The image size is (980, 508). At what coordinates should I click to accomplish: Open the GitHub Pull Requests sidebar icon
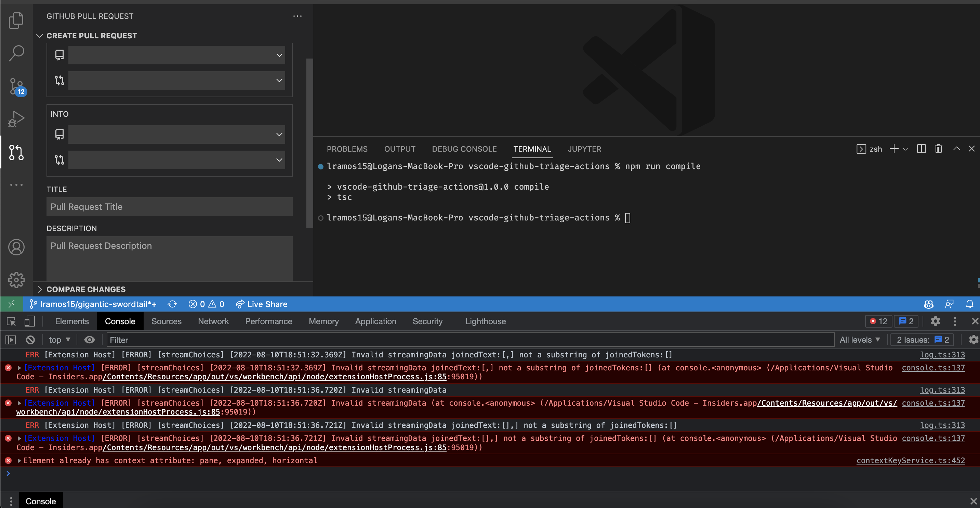(x=16, y=152)
